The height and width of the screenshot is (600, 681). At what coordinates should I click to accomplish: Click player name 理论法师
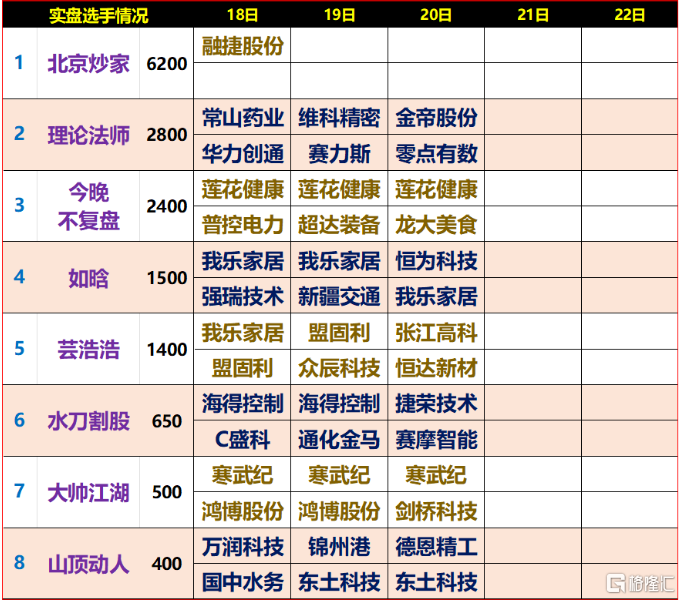[89, 135]
